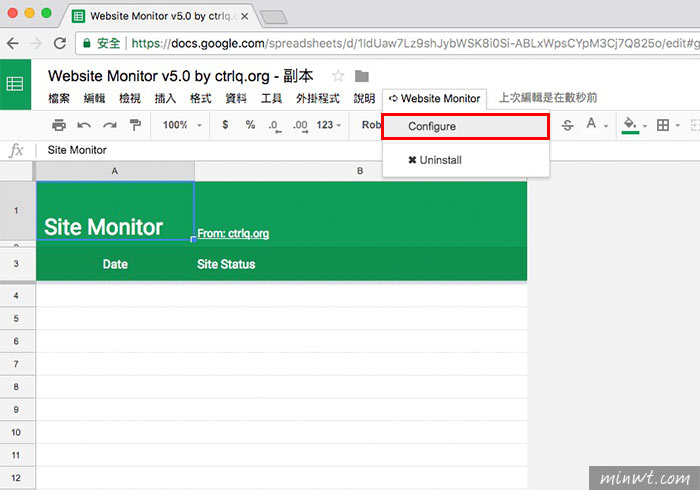Open a new browser tab
The image size is (700, 490).
click(274, 17)
